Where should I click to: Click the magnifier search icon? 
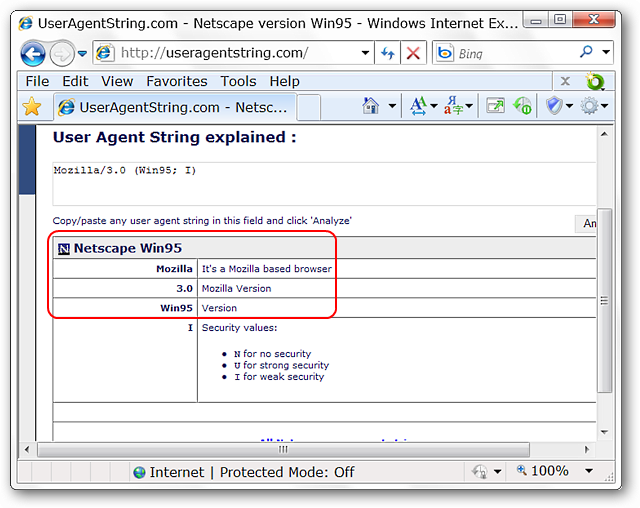tap(586, 52)
